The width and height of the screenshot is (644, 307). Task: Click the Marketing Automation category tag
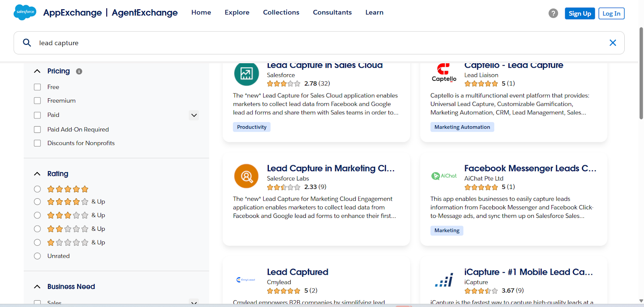(462, 127)
